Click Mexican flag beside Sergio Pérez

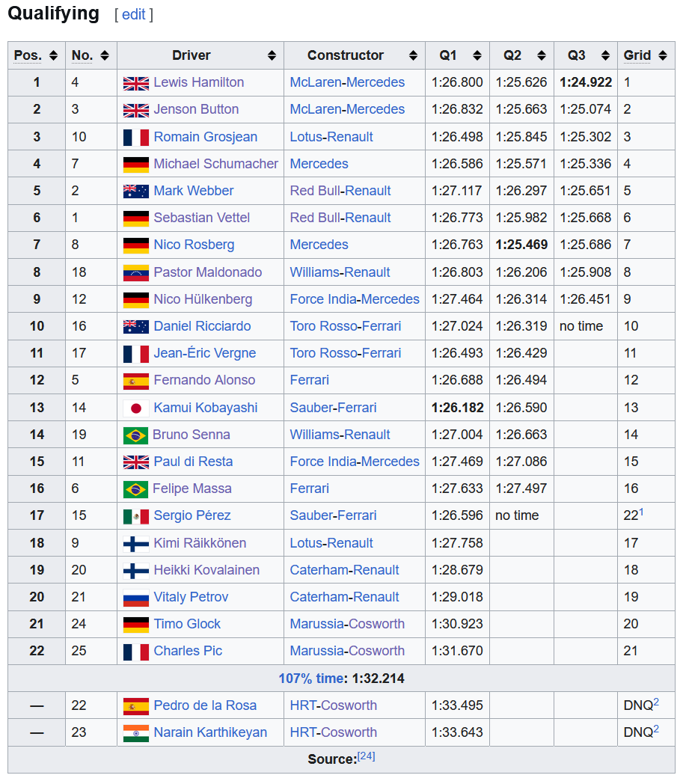coord(136,516)
